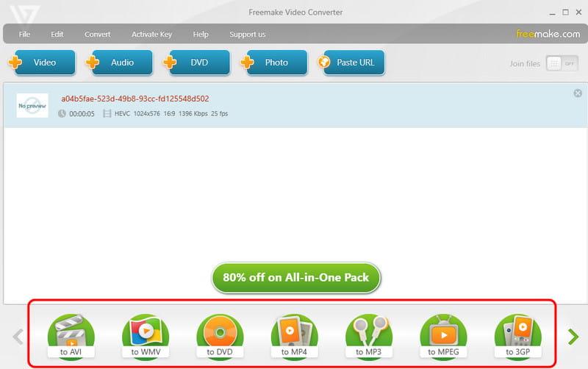This screenshot has height=369, width=588.
Task: Click the to AVI conversion icon
Action: 70,336
